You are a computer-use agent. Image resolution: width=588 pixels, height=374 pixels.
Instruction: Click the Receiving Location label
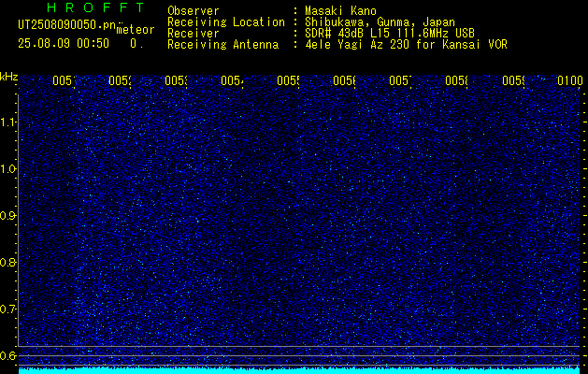click(226, 22)
